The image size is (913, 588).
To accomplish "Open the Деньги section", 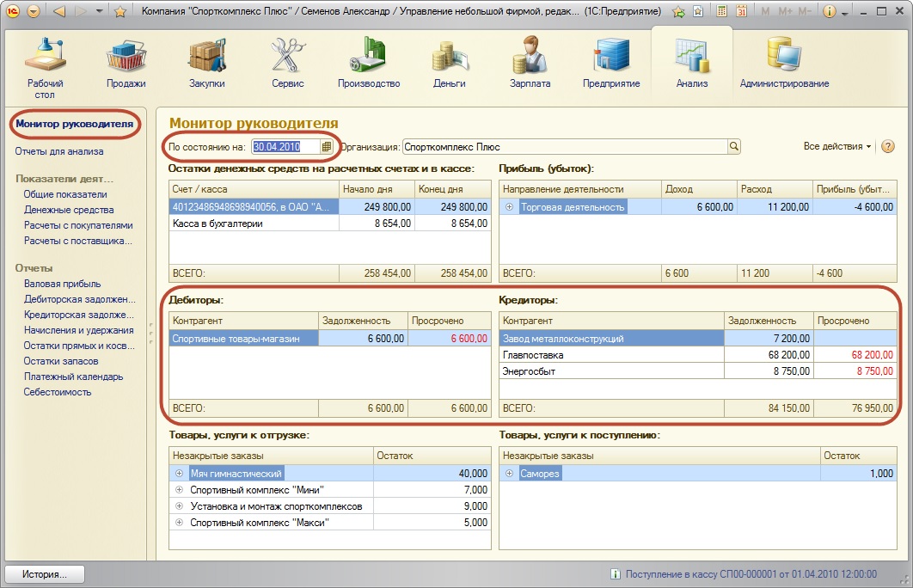I will point(449,64).
